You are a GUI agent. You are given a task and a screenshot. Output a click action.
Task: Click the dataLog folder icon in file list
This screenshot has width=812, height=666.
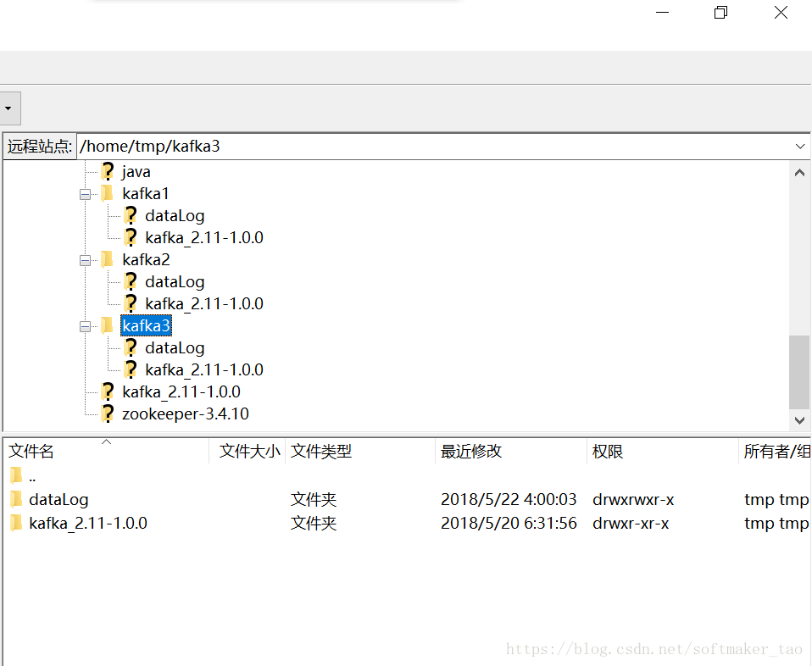[x=16, y=499]
